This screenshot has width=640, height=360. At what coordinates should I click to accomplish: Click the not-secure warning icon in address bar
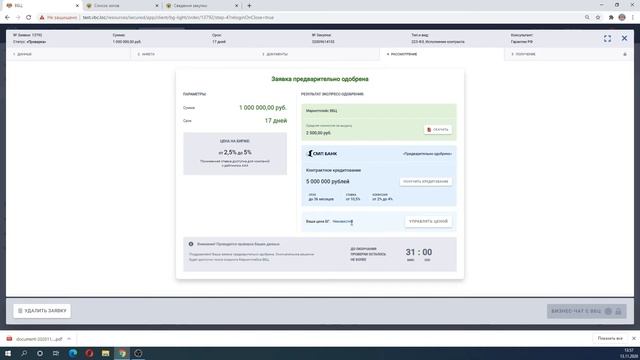tap(42, 18)
